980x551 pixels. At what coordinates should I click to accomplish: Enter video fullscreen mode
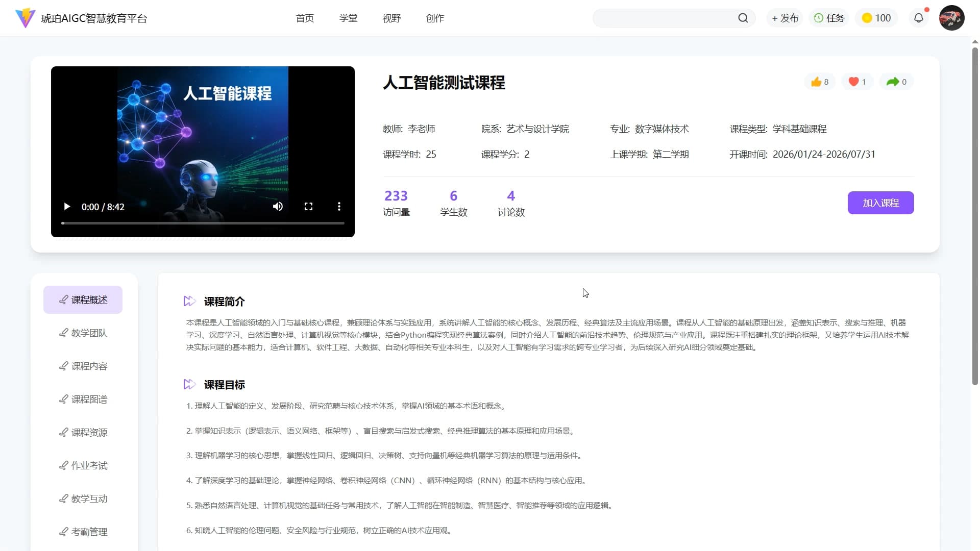308,207
